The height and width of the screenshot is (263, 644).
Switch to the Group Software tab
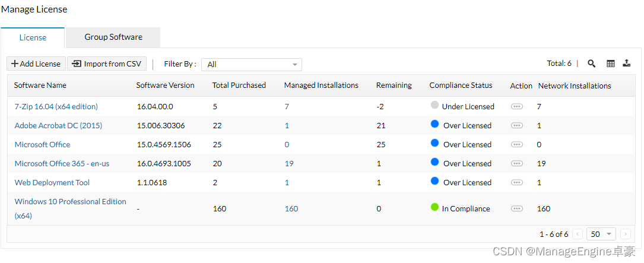(113, 37)
